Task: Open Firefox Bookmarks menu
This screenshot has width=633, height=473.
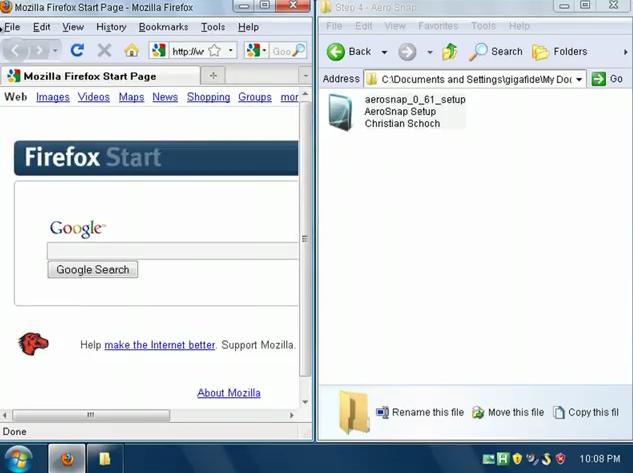Action: click(x=163, y=27)
